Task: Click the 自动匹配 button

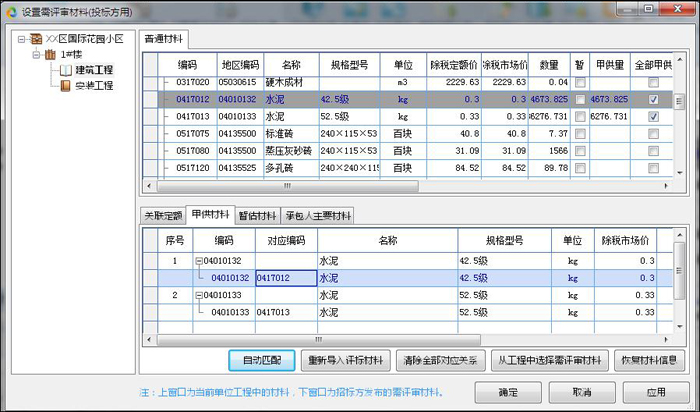Action: coord(262,360)
